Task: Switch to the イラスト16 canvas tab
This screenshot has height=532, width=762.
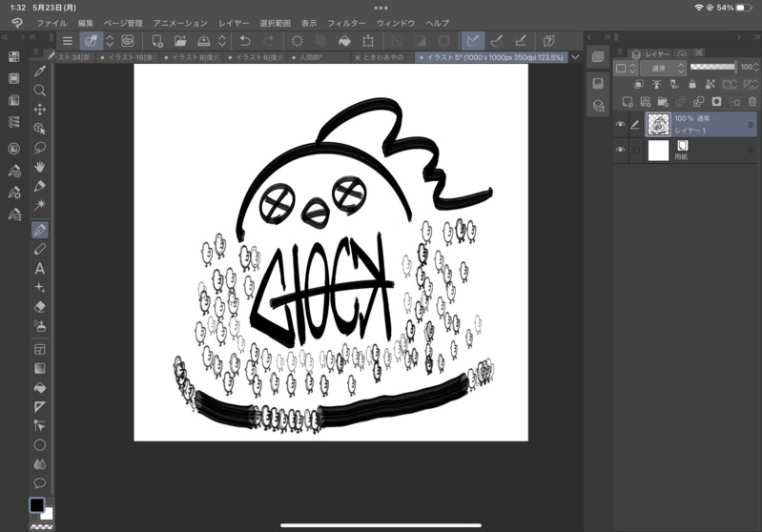Action: 129,57
